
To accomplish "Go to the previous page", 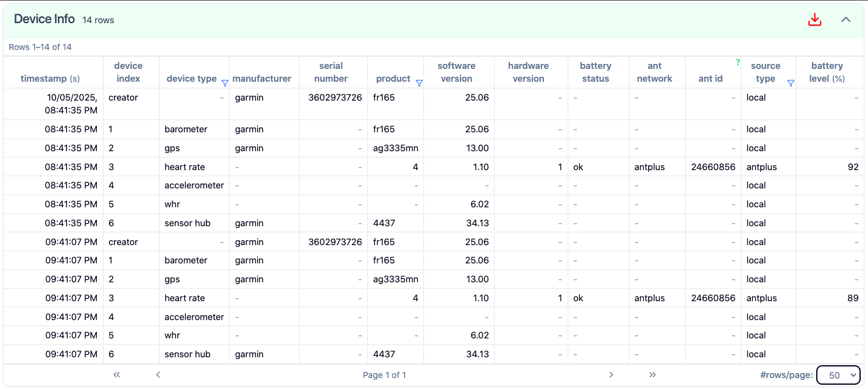I will pyautogui.click(x=158, y=375).
